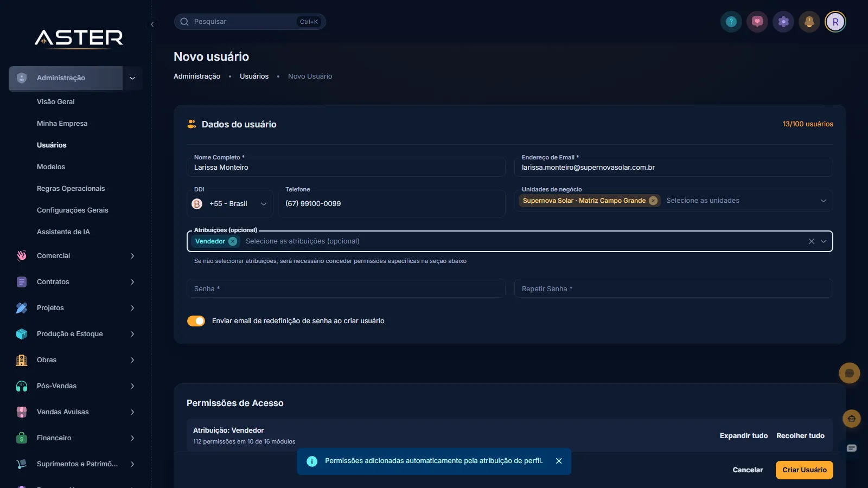
Task: Click the floating robot assistant icon
Action: (x=852, y=419)
